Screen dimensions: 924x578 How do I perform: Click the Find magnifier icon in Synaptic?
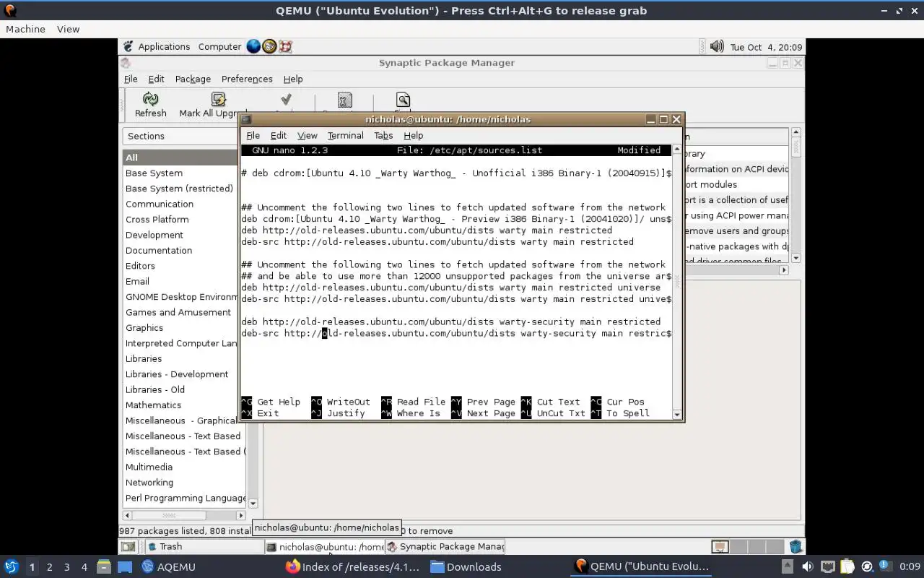coord(403,99)
